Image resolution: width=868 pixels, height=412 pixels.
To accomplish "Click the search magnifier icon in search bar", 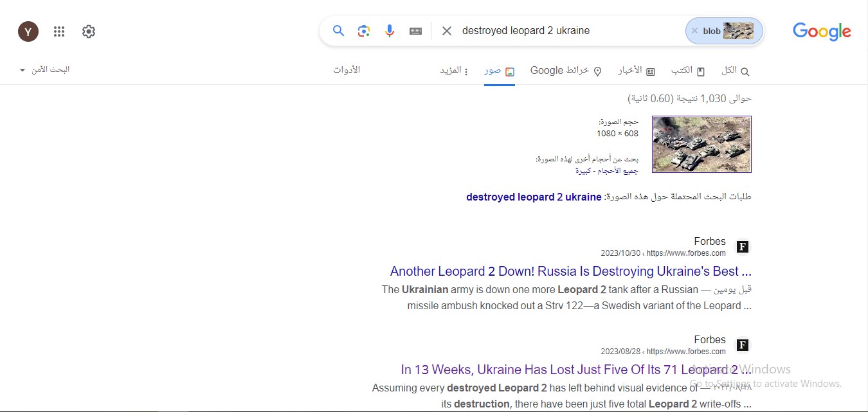I will pos(339,31).
